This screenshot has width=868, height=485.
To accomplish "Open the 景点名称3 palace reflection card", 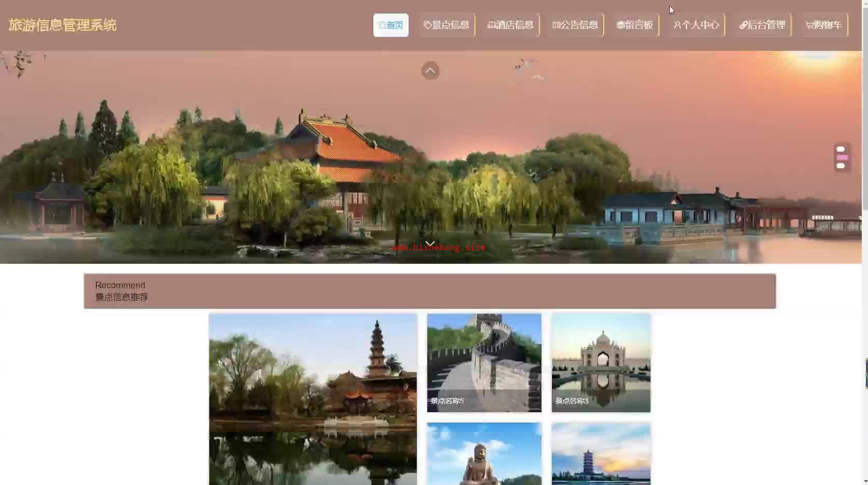I will (601, 362).
